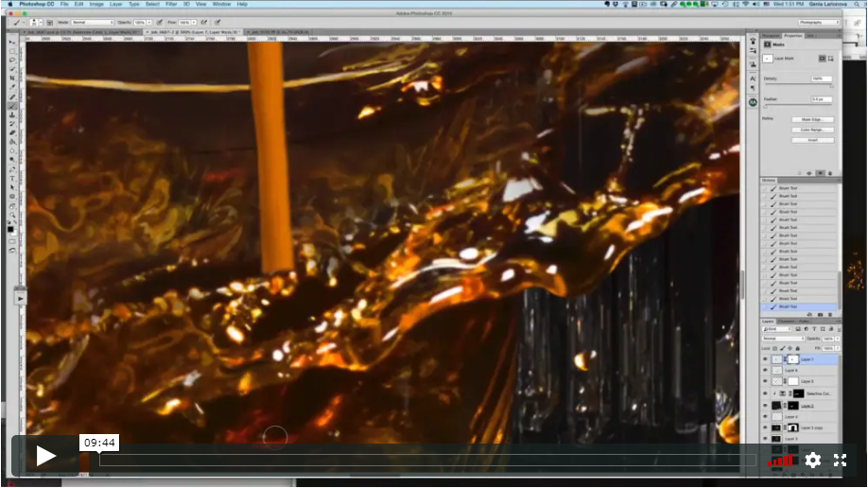Open the video player settings gear

point(812,460)
